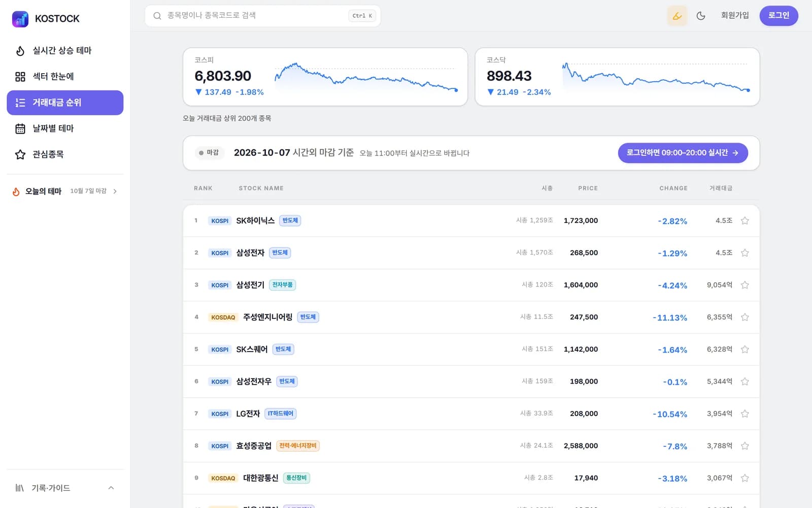Image resolution: width=812 pixels, height=508 pixels.
Task: Click the 1,723,000 price value
Action: point(581,220)
